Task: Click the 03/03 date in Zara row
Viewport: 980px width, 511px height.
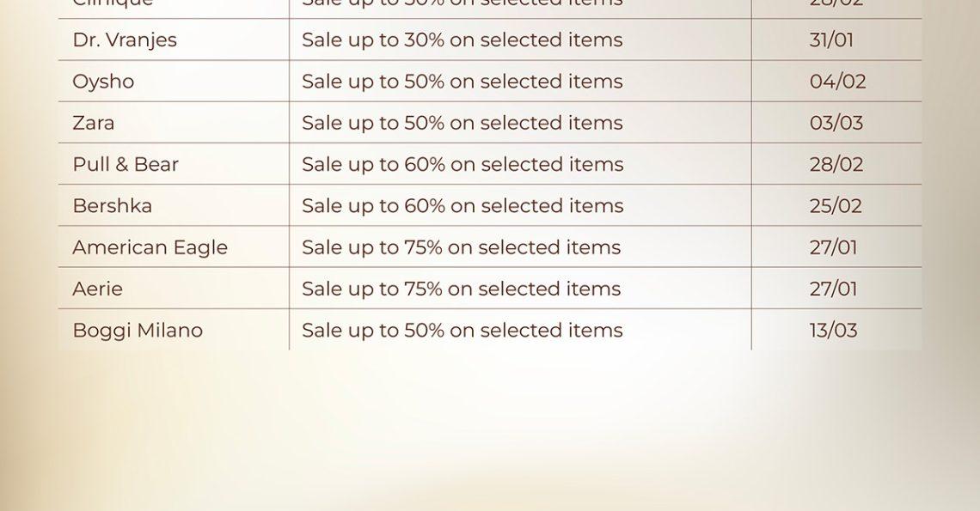Action: pyautogui.click(x=836, y=123)
